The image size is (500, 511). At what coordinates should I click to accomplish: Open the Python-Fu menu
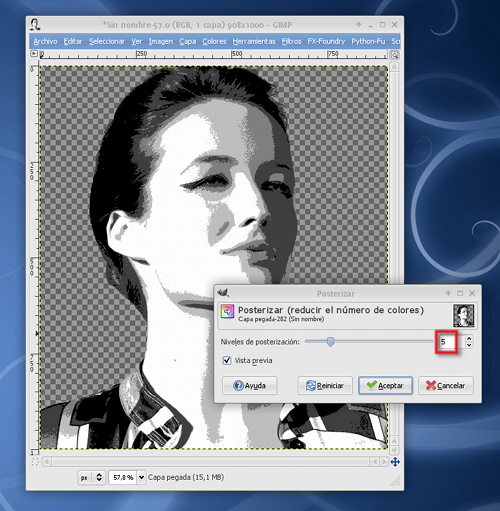click(368, 41)
